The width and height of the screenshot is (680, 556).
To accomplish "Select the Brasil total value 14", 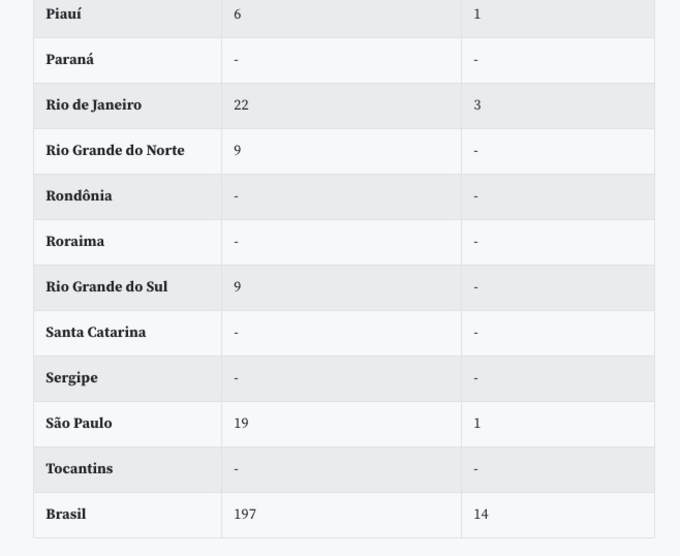I will [481, 514].
